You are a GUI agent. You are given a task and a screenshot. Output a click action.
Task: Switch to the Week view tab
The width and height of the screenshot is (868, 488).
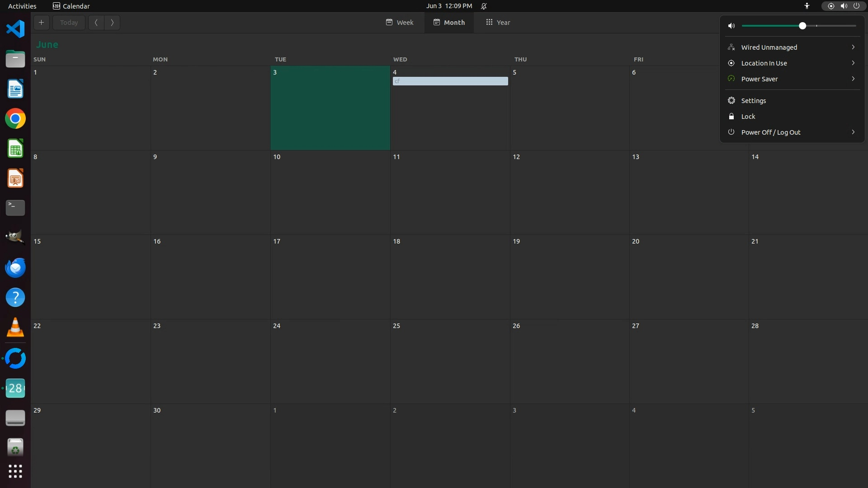coord(400,23)
